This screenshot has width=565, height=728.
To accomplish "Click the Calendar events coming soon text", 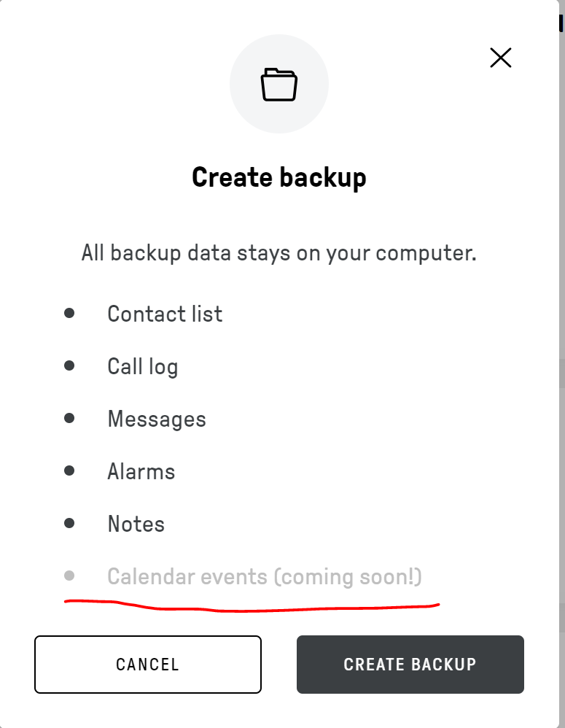I will pyautogui.click(x=265, y=577).
